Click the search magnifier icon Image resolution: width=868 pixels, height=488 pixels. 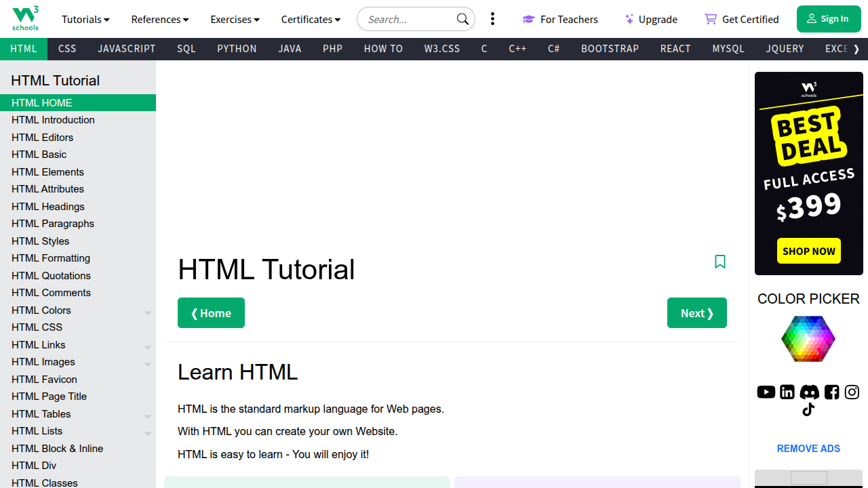tap(462, 19)
